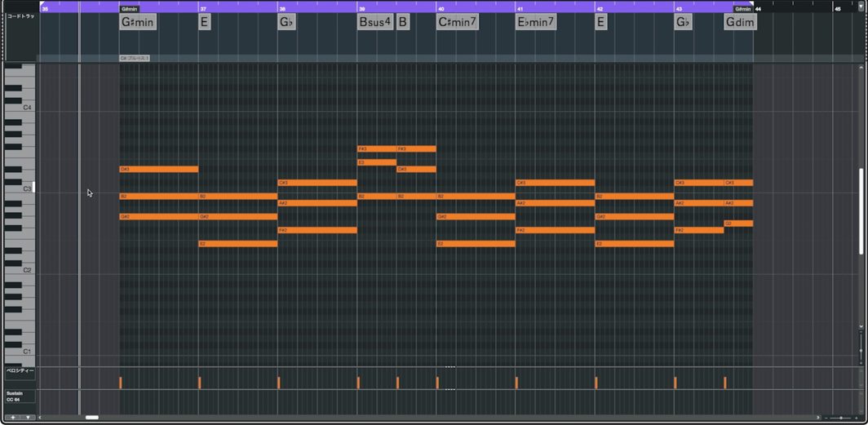868x425 pixels.
Task: Open the ベロシティー lane type selector
Action: point(20,374)
